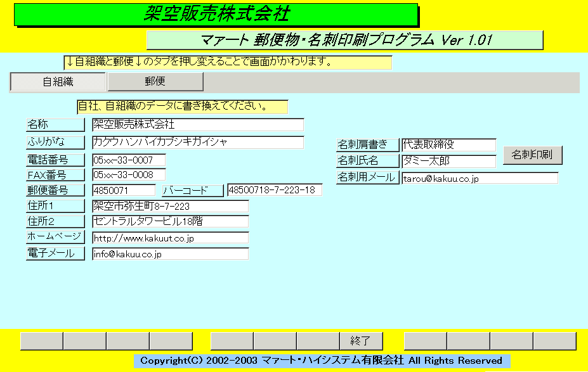Click the FAX番号 label
Image resolution: width=588 pixels, height=372 pixels.
[55, 175]
